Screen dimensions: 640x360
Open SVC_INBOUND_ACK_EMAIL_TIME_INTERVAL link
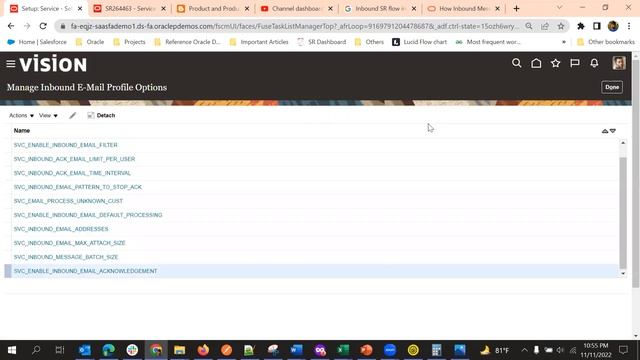point(72,173)
